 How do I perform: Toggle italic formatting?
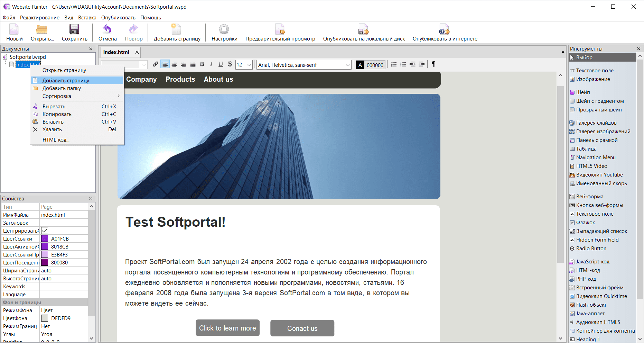click(211, 64)
